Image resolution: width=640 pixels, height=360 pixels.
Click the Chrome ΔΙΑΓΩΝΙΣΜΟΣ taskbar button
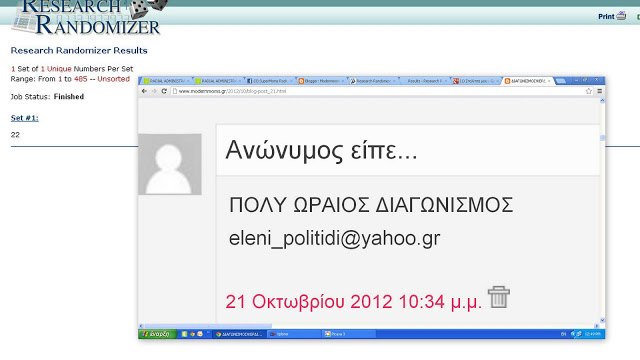click(x=239, y=334)
